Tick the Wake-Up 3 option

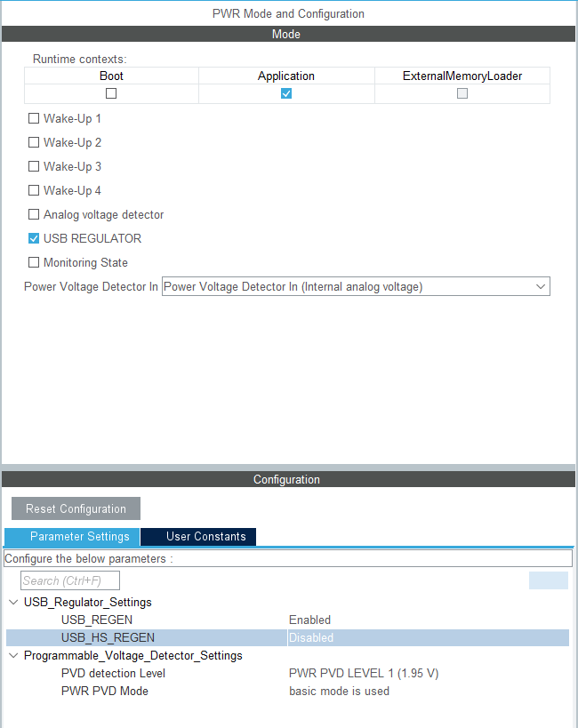click(x=34, y=166)
